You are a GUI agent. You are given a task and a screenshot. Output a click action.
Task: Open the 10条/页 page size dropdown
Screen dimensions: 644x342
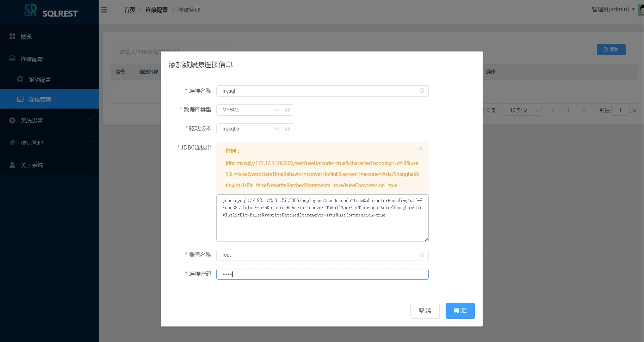522,110
